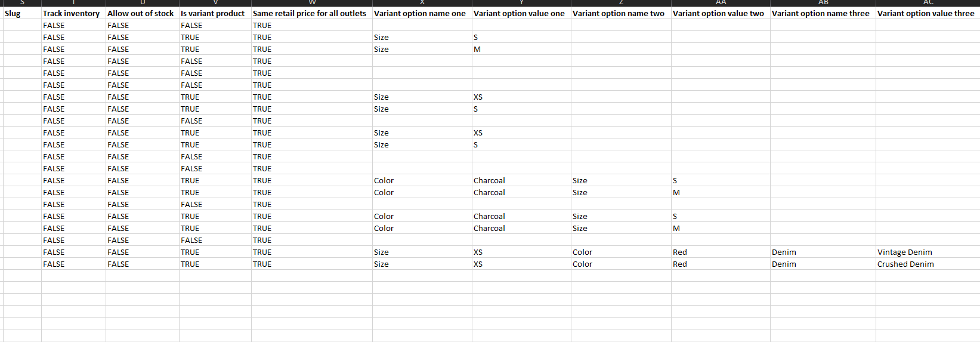Select column X letter header

point(422,3)
